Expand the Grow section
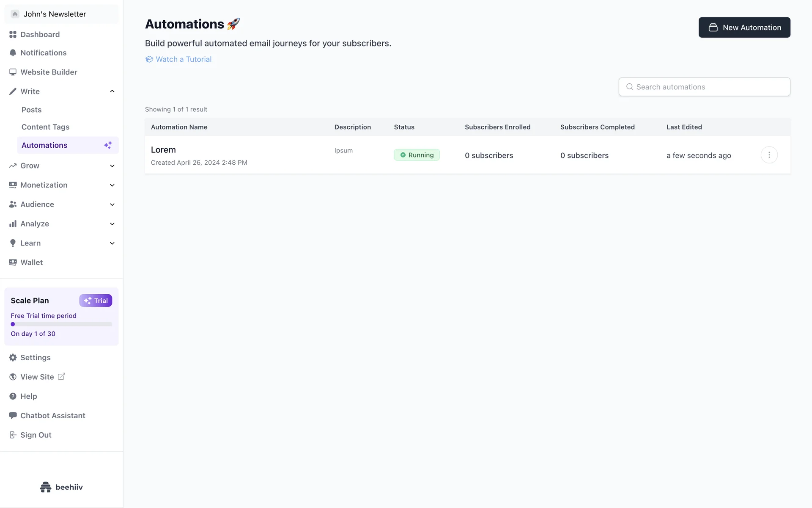This screenshot has height=508, width=812. pyautogui.click(x=112, y=166)
